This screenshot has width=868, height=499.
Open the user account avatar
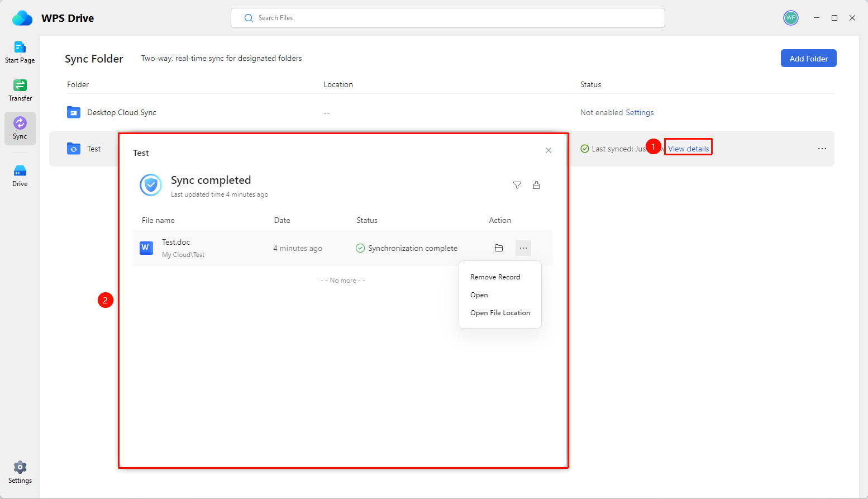[791, 18]
